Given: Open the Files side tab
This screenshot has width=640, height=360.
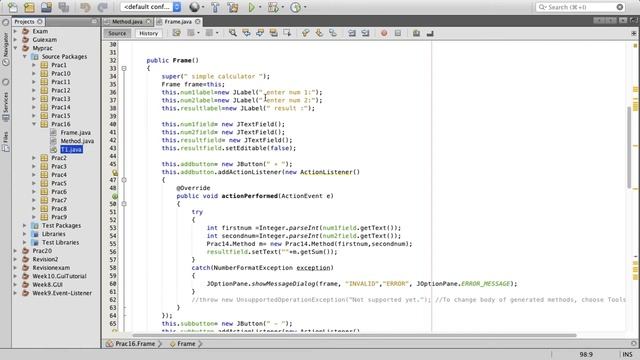Looking at the screenshot, I should (x=5, y=141).
